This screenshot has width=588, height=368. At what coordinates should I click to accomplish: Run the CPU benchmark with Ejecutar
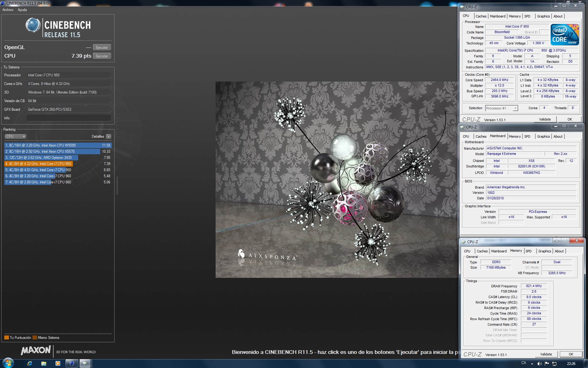tap(102, 56)
